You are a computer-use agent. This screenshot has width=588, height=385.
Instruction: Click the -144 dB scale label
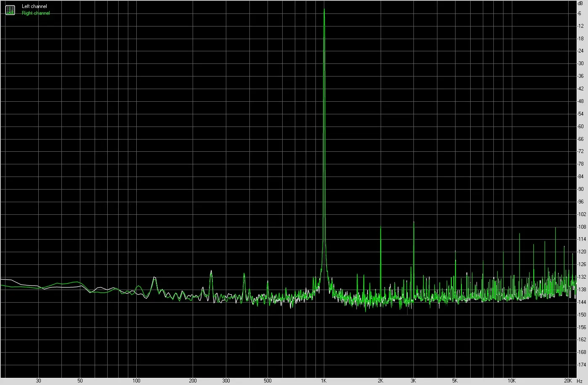[x=582, y=302]
